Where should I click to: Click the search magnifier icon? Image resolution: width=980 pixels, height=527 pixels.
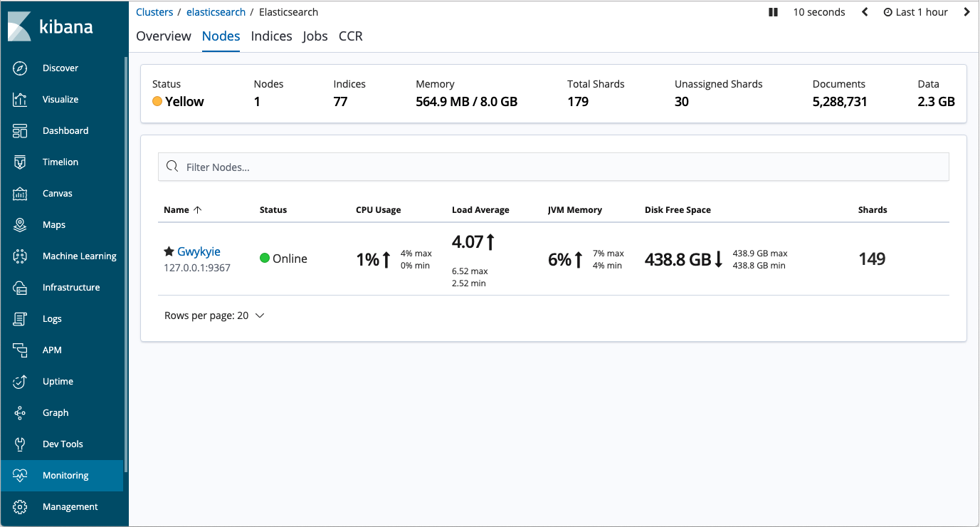coord(172,167)
